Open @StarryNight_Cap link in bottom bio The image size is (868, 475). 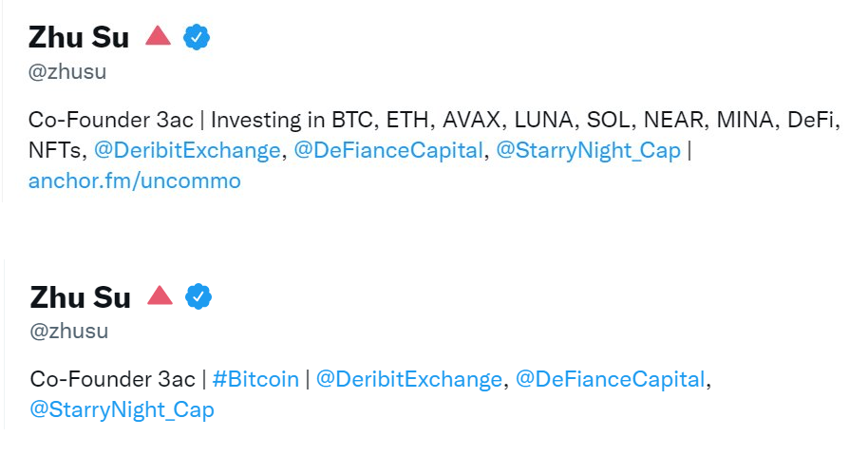(x=122, y=410)
